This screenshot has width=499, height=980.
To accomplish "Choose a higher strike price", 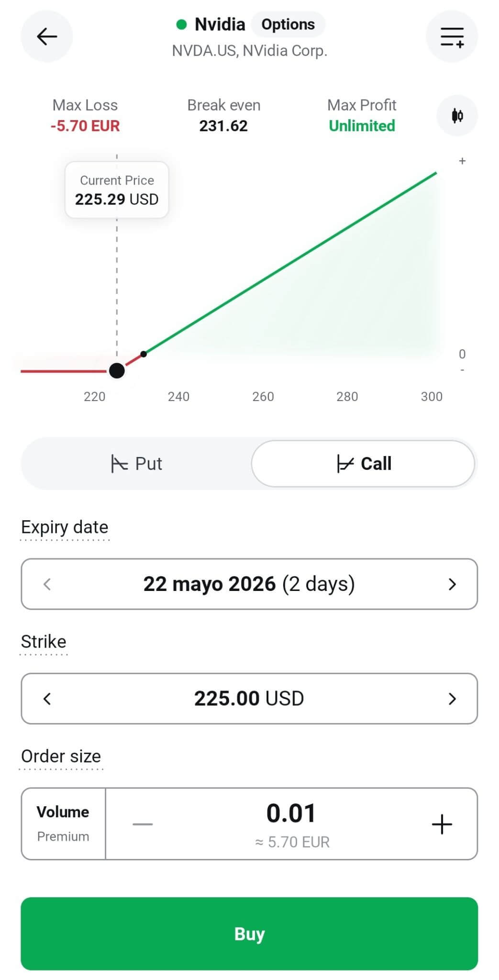I will click(x=452, y=699).
